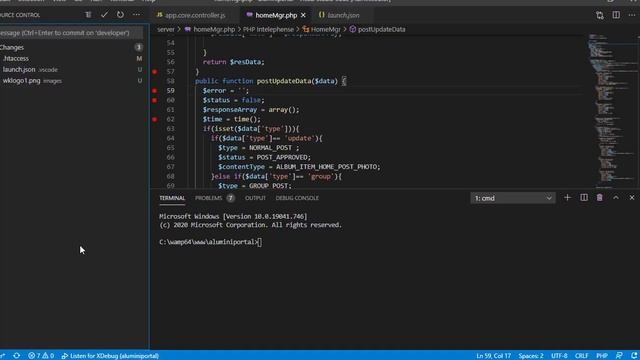
Task: Switch to the DEBUG CONSOLE tab
Action: point(297,198)
